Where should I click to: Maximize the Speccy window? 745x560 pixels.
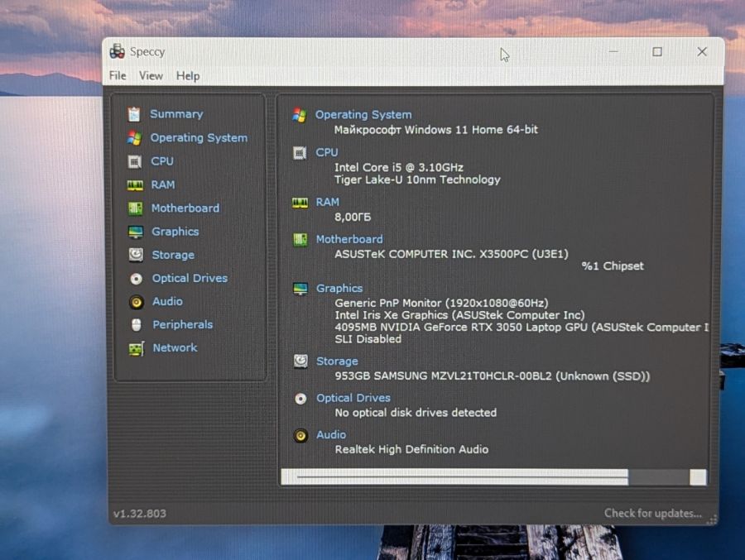point(657,51)
